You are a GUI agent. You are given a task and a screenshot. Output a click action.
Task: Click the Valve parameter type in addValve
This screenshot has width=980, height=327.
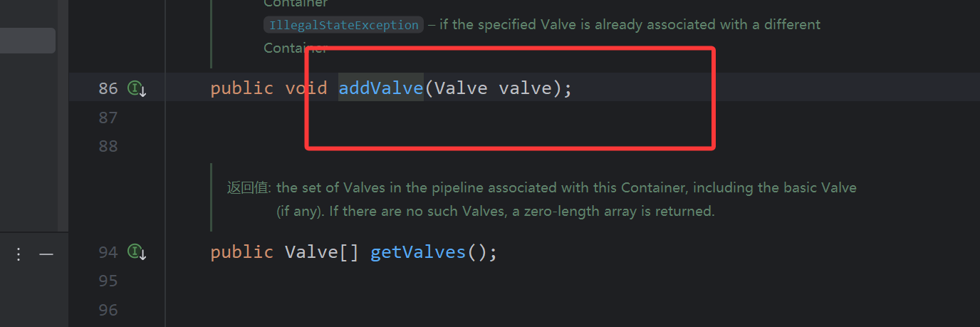click(461, 88)
